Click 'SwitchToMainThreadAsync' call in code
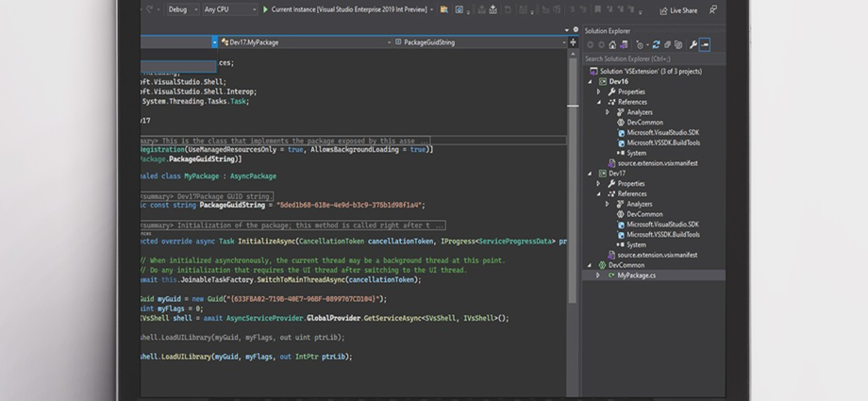This screenshot has width=868, height=401. [x=301, y=279]
